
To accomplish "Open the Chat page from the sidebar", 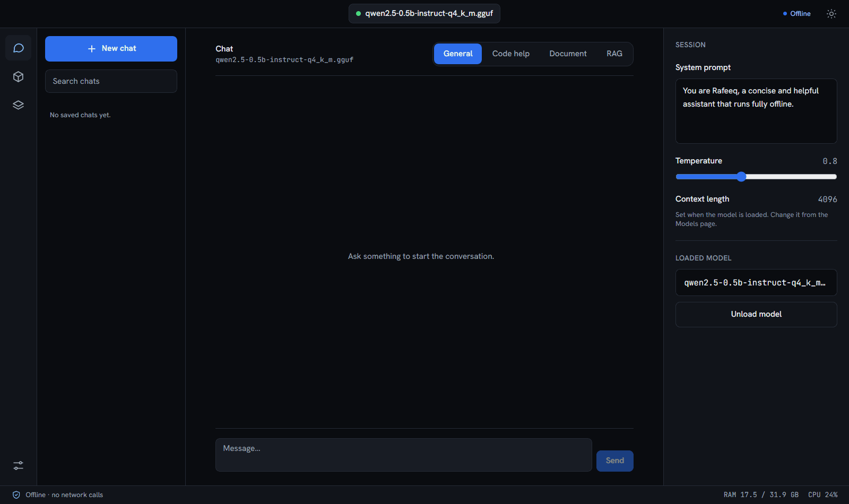I will [18, 48].
